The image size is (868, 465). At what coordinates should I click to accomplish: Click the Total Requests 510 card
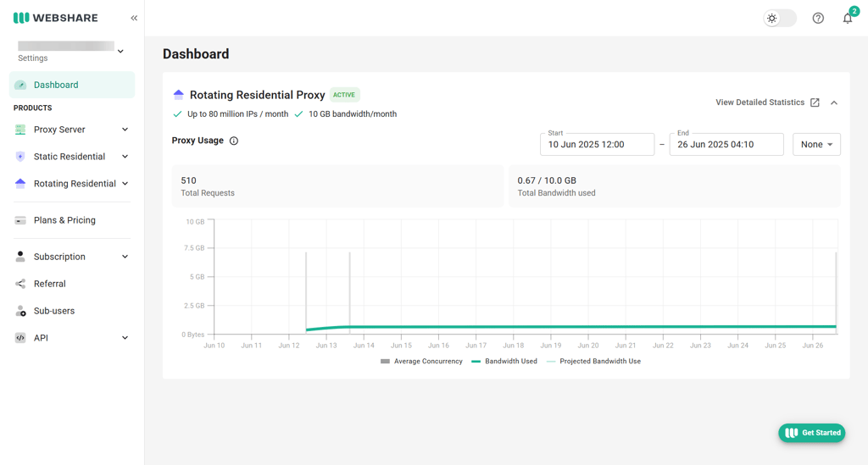(x=337, y=186)
